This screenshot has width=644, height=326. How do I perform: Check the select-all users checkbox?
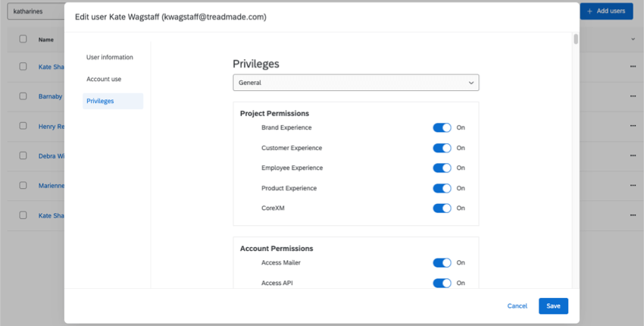[23, 39]
